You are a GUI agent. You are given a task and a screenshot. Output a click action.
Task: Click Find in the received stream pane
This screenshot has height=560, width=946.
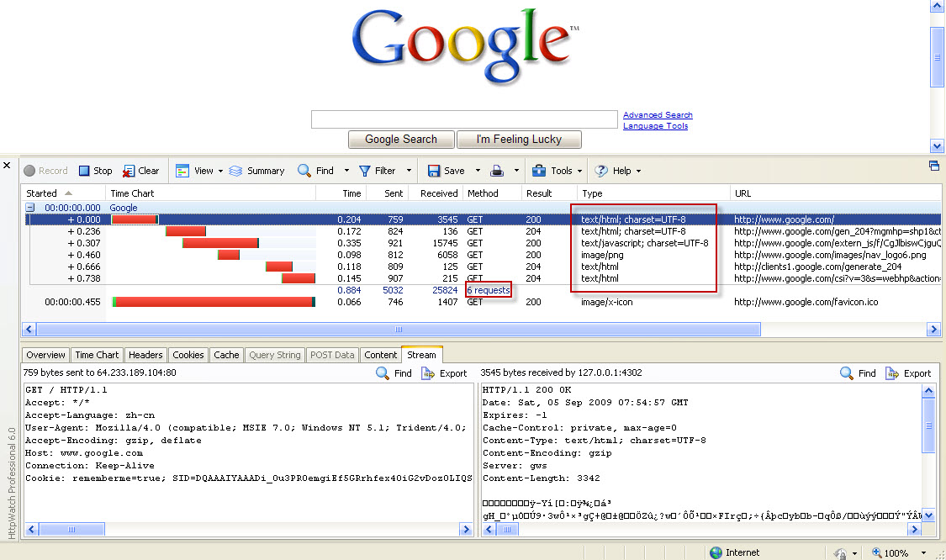(858, 373)
